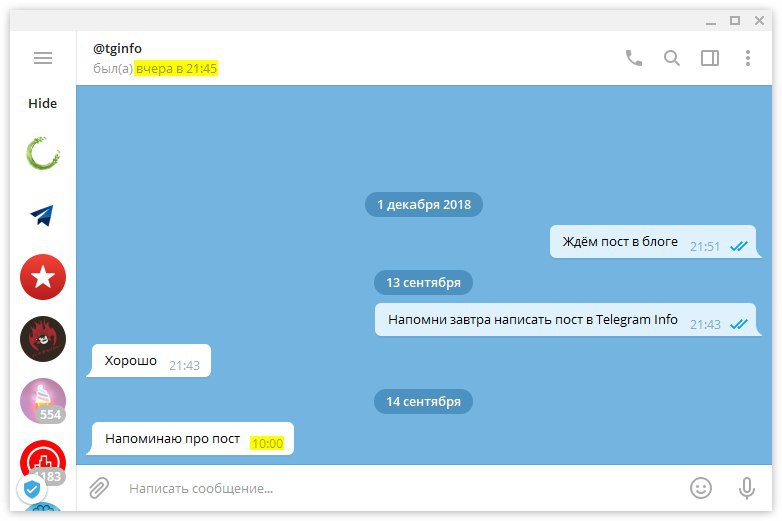Search in this chat
This screenshot has width=782, height=521.
[672, 58]
